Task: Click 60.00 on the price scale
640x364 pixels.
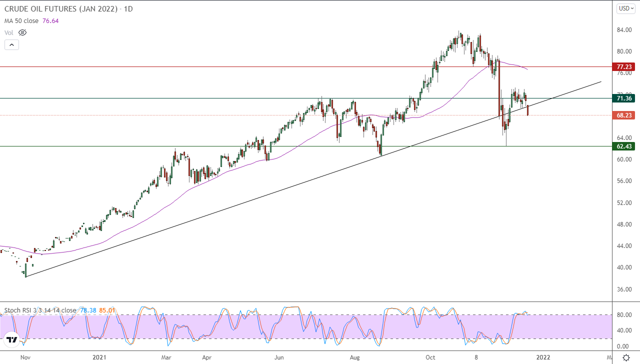Action: [x=624, y=159]
